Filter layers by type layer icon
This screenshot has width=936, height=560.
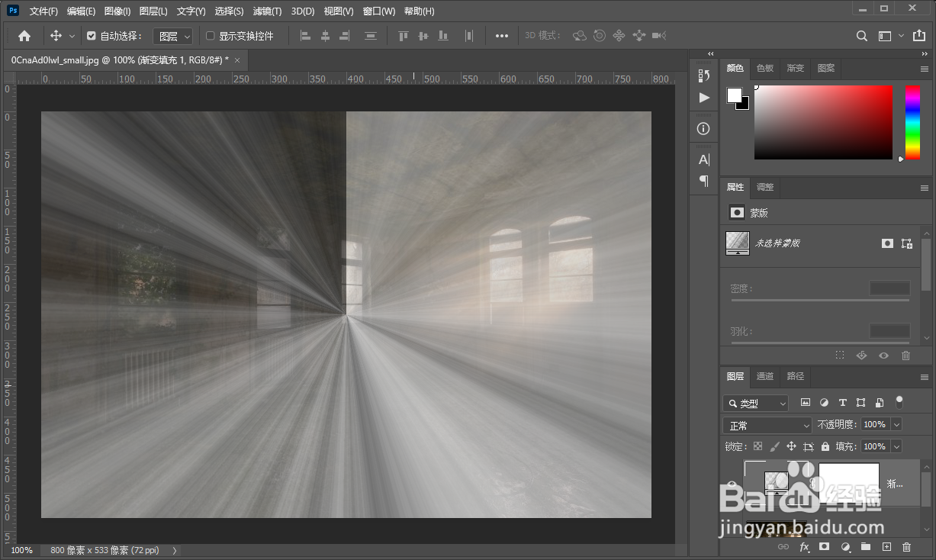842,403
